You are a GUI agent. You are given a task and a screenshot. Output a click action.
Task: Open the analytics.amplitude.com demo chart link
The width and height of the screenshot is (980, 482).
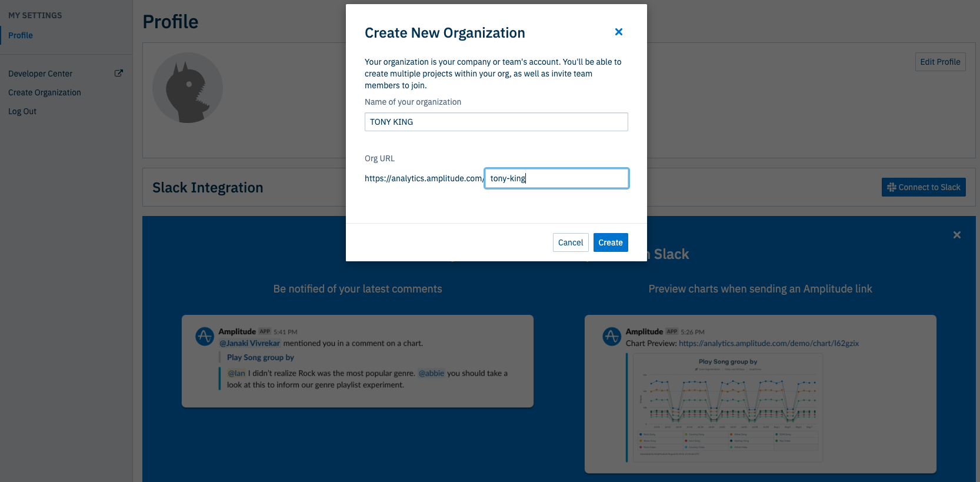(769, 343)
